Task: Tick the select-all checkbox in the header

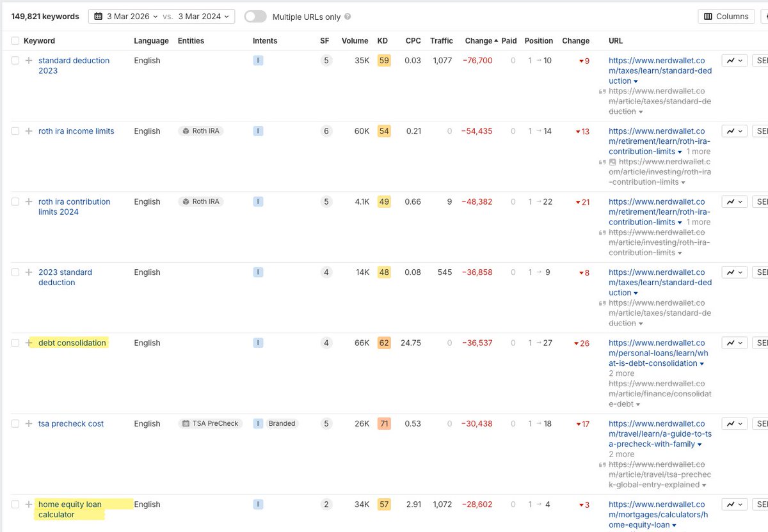Action: 15,41
